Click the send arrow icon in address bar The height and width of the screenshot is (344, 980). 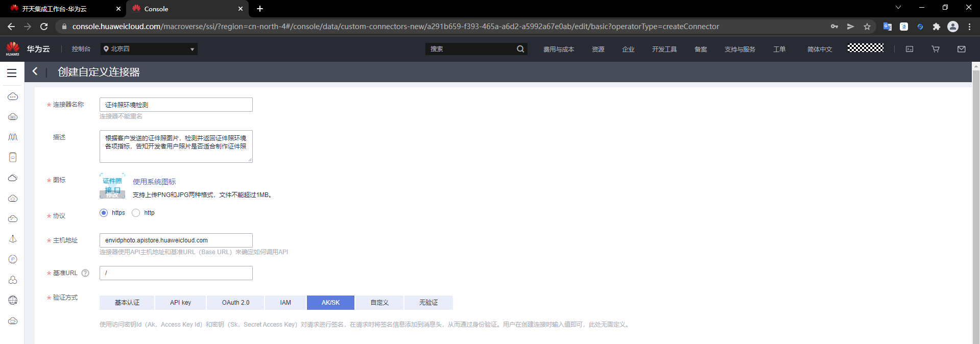coord(851,27)
